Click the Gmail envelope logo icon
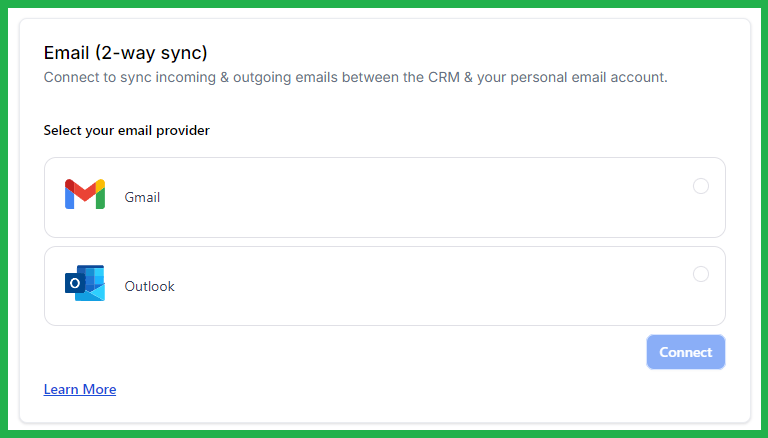The height and width of the screenshot is (438, 768). tap(85, 195)
